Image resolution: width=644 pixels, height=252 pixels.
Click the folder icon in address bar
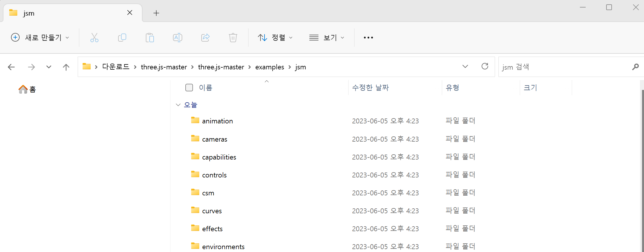[86, 66]
